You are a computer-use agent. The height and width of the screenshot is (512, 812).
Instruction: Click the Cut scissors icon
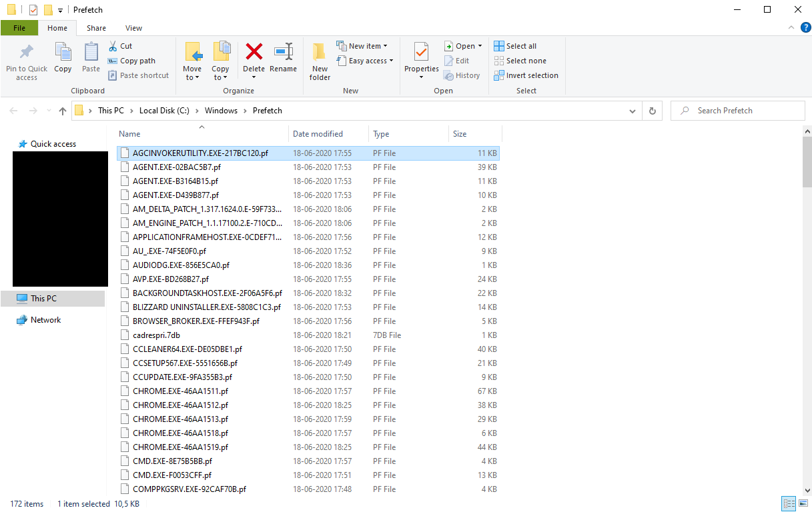(113, 46)
